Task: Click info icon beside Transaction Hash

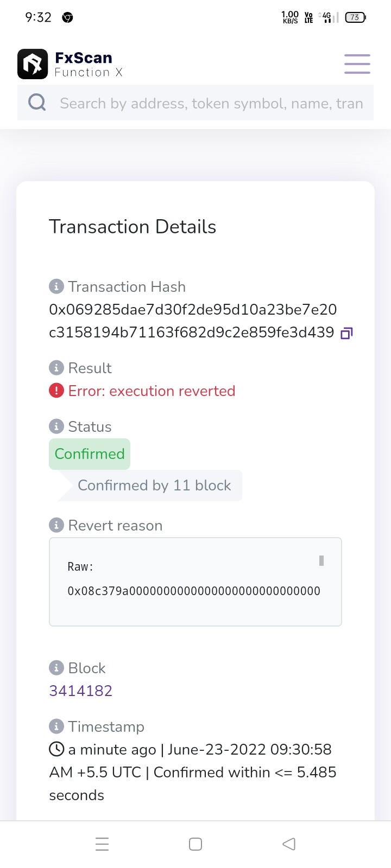Action: tap(56, 286)
